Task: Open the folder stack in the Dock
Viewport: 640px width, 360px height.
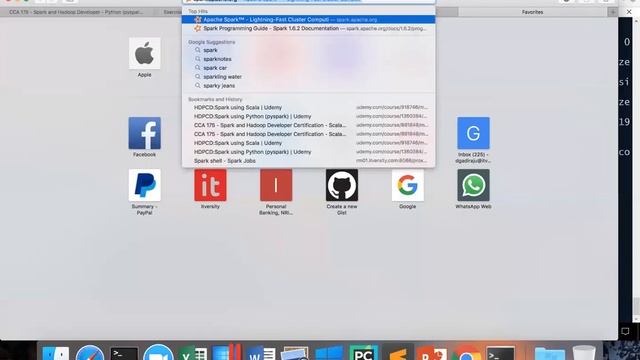Action: tap(549, 353)
